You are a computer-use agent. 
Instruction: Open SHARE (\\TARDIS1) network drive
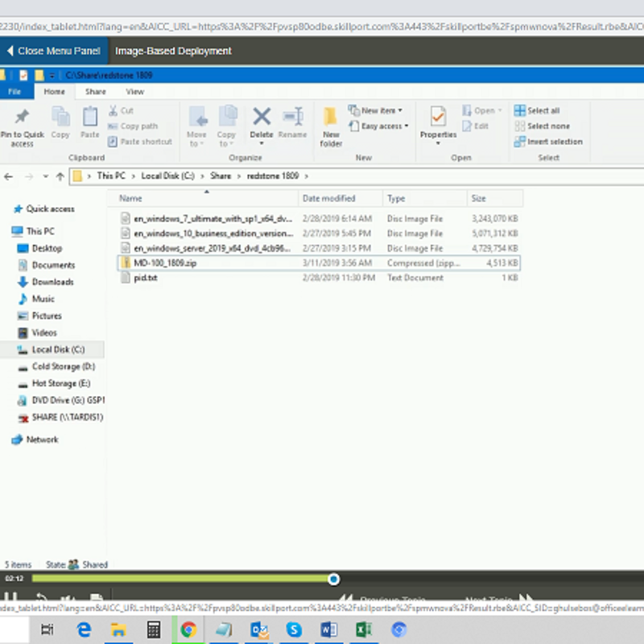point(60,417)
